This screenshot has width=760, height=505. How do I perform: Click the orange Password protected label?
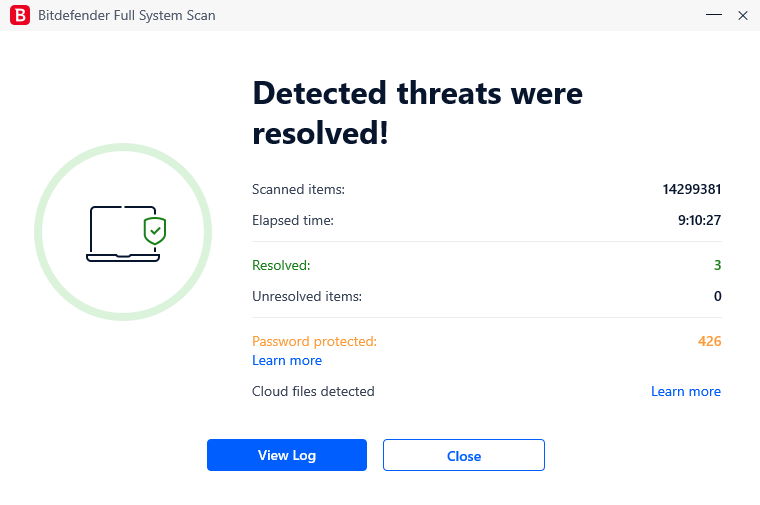click(x=314, y=342)
